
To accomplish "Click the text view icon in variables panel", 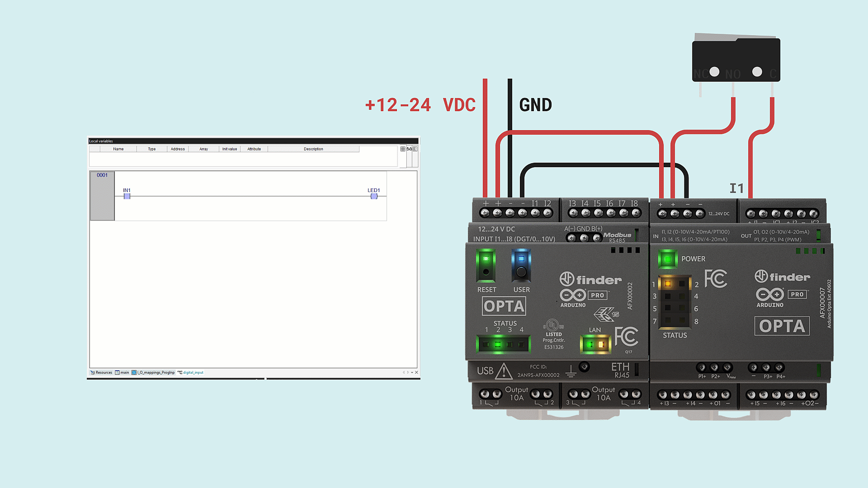I will pos(415,149).
